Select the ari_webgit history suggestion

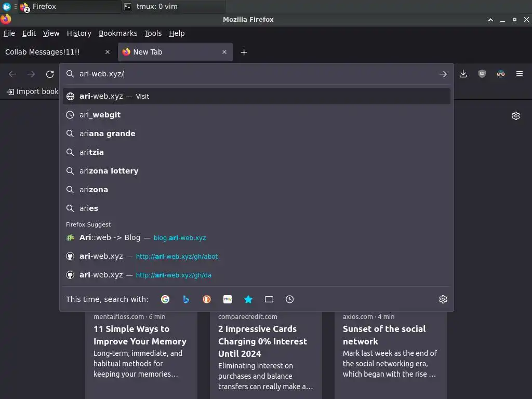(257, 115)
